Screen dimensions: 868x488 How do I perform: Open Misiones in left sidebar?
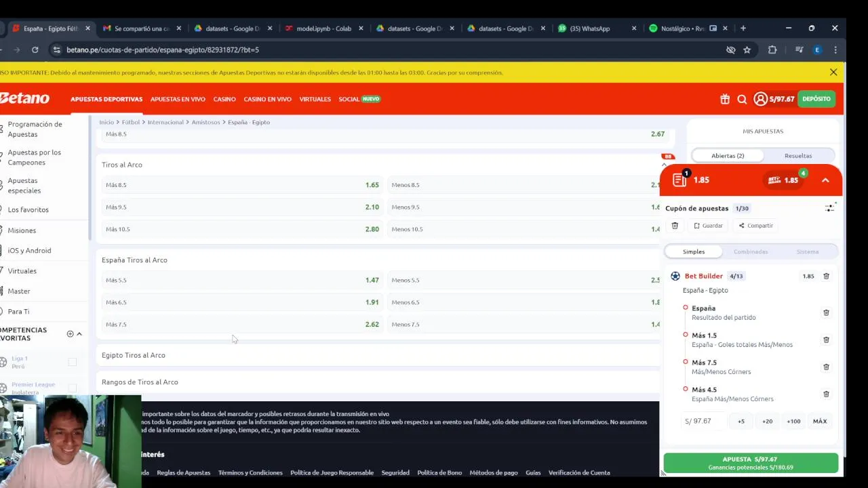(22, 230)
